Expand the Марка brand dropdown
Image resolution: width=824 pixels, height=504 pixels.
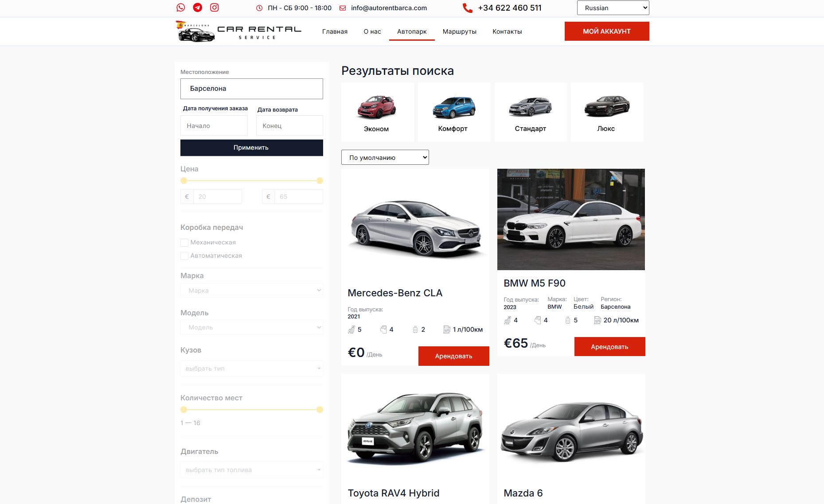(x=251, y=291)
